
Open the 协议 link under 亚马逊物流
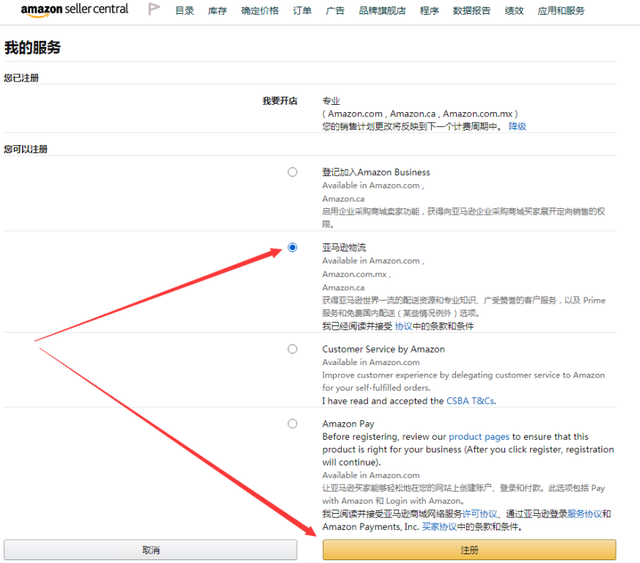(404, 326)
